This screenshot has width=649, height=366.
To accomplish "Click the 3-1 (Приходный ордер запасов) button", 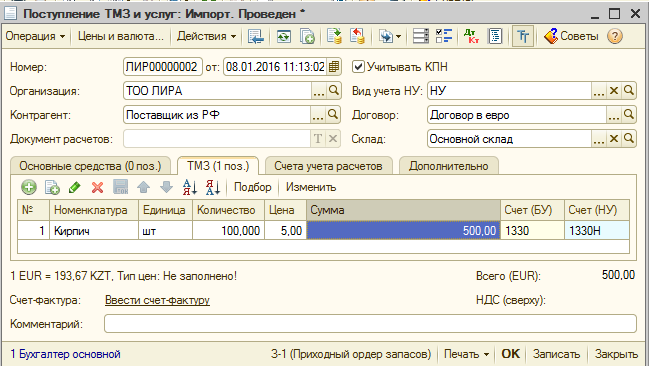I will tap(351, 354).
